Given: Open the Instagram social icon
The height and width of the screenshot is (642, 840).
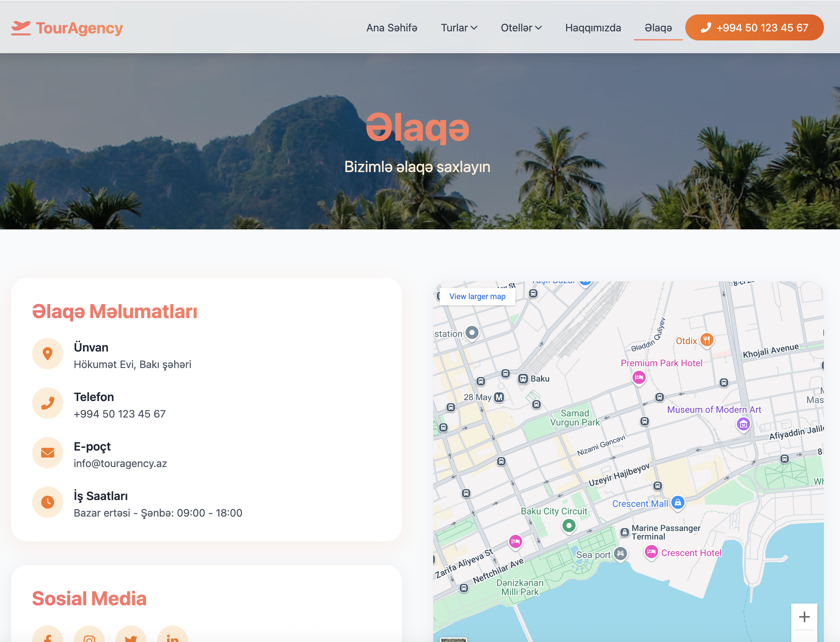Looking at the screenshot, I should point(89,635).
